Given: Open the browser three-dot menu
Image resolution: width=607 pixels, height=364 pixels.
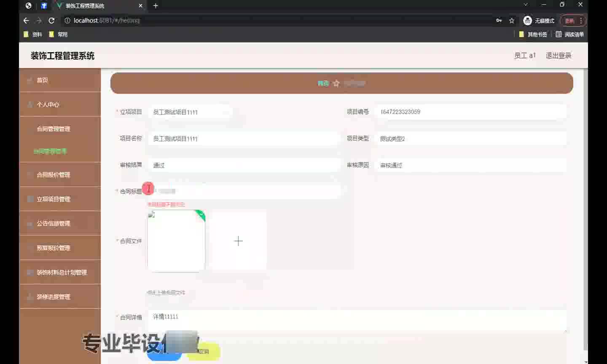Looking at the screenshot, I should click(x=581, y=20).
